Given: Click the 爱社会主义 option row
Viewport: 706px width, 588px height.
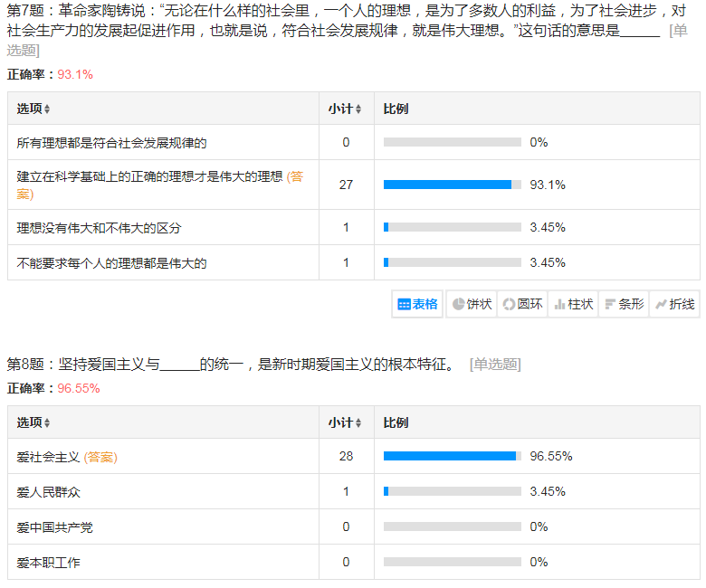Looking at the screenshot, I should (x=49, y=457).
